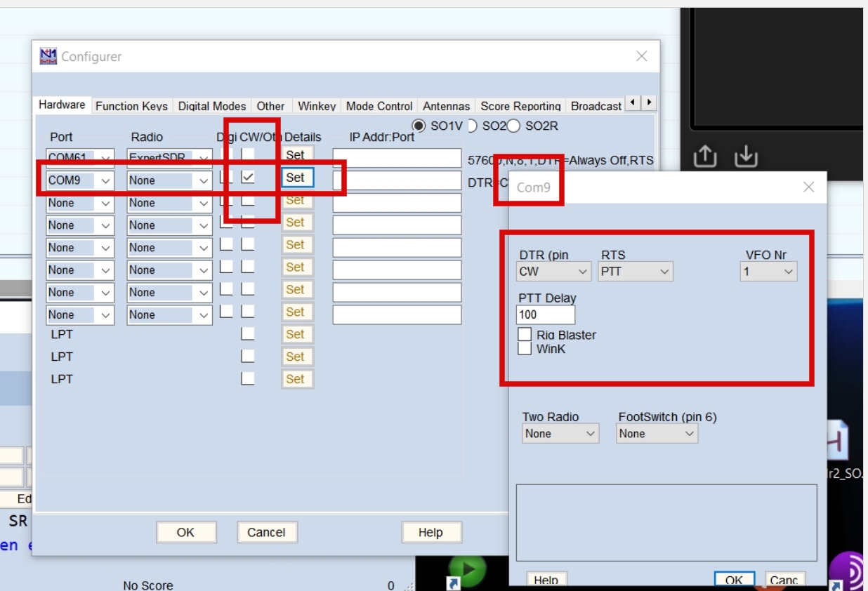Click the upload share icon
The image size is (868, 591).
(x=704, y=157)
